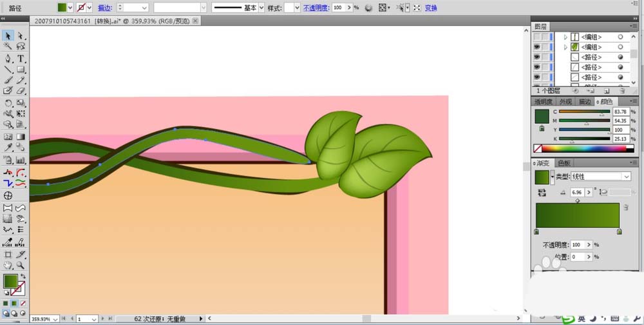The width and height of the screenshot is (644, 325).
Task: Click the reverse gradient icon
Action: [x=541, y=192]
